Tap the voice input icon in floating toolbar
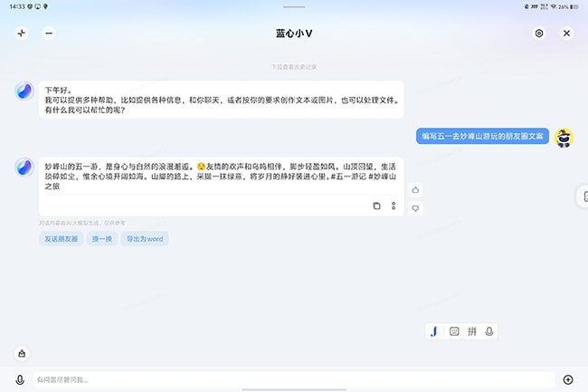Screen dimensions: 588x392 click(489, 331)
